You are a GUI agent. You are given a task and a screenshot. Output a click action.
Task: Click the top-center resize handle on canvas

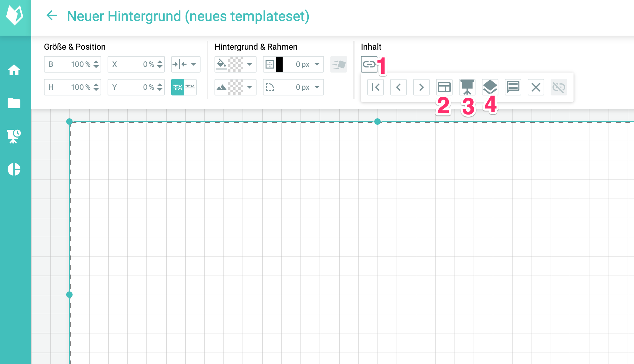(377, 122)
